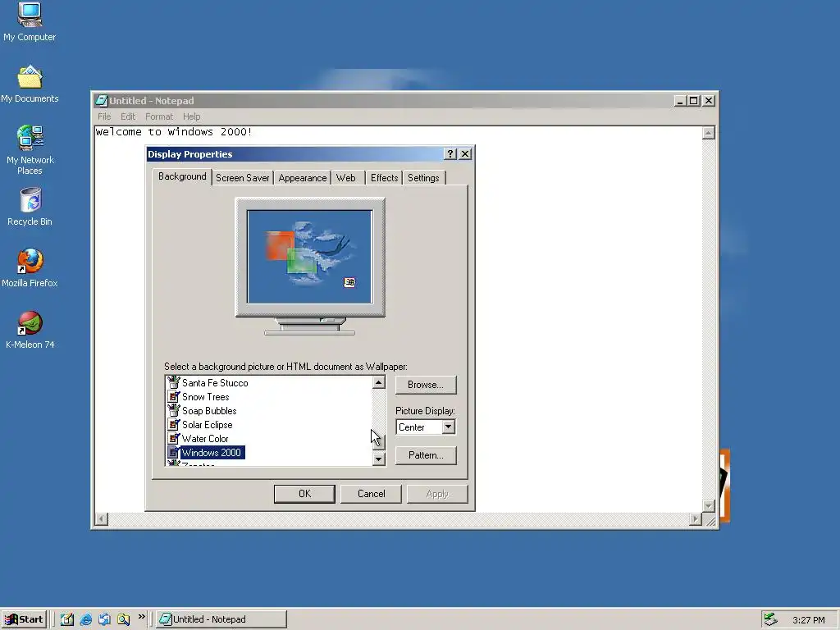Switch to the Settings tab
The height and width of the screenshot is (630, 840).
click(423, 178)
